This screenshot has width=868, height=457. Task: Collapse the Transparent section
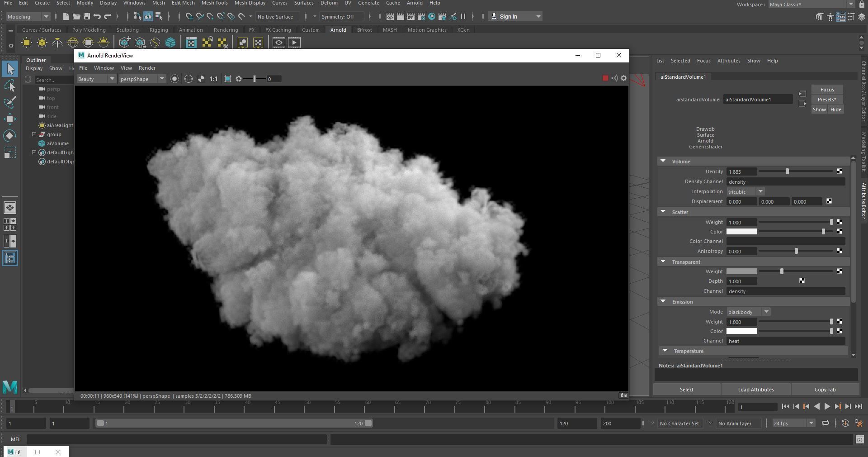click(x=663, y=262)
